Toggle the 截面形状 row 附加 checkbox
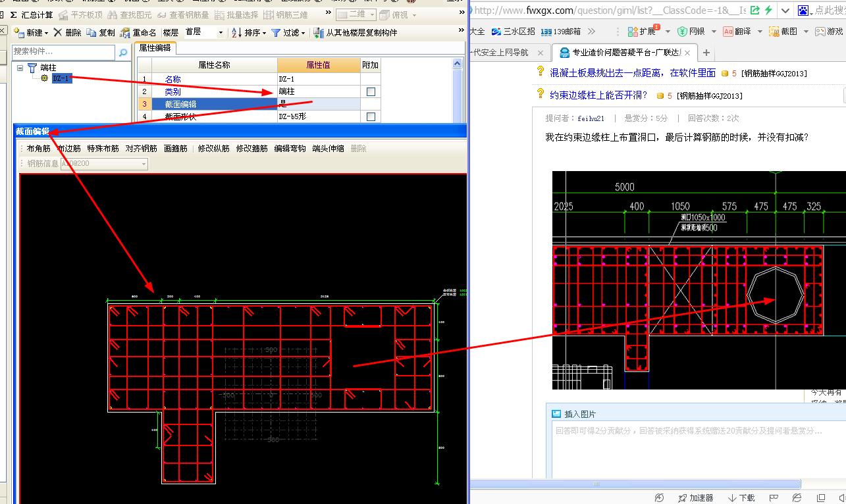This screenshot has width=846, height=504. click(371, 116)
